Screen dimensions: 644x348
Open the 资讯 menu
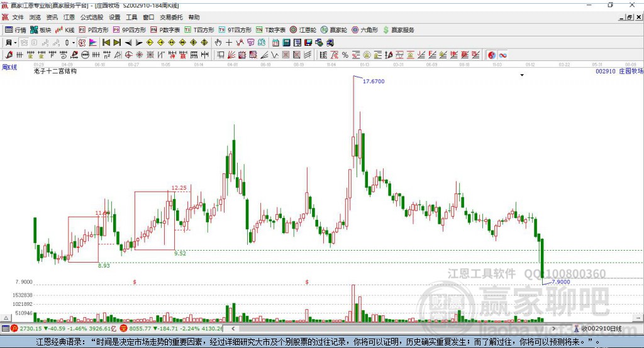click(x=52, y=17)
